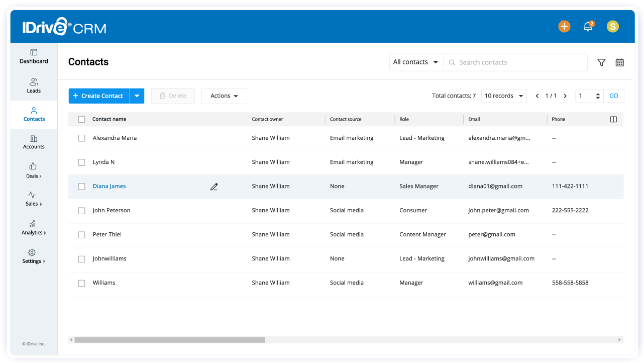
Task: Click the page number stepper arrows
Action: 598,96
